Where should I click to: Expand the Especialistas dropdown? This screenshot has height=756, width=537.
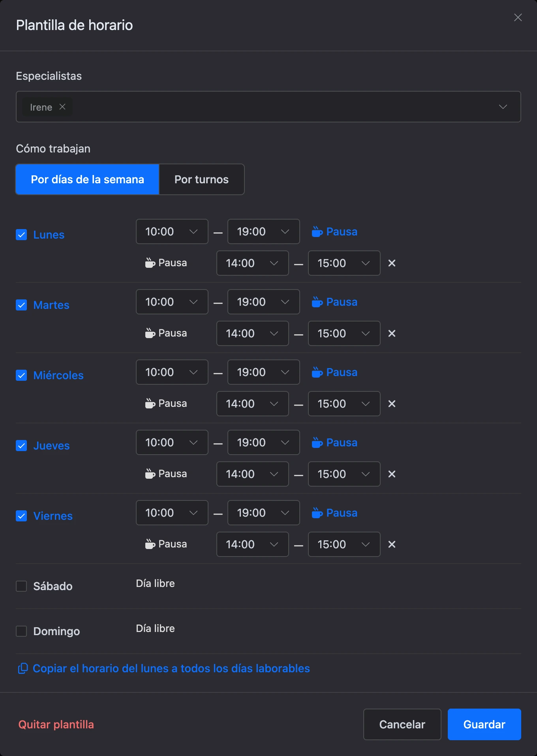tap(503, 107)
